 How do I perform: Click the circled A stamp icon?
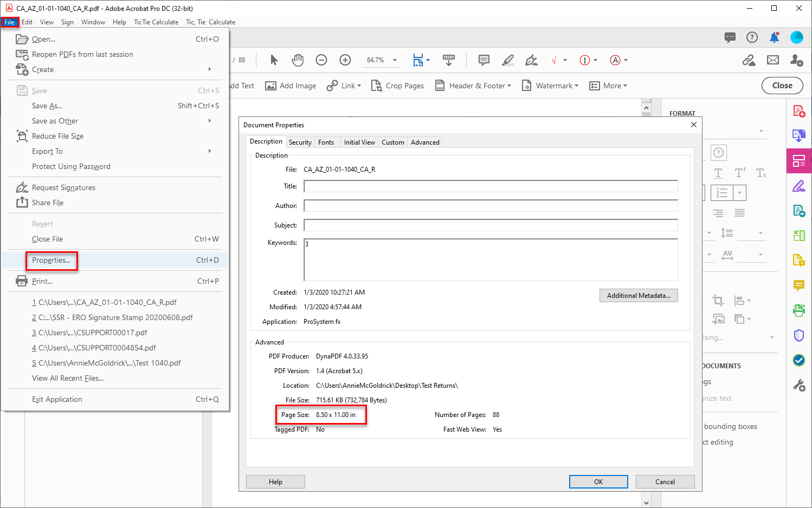pyautogui.click(x=615, y=60)
